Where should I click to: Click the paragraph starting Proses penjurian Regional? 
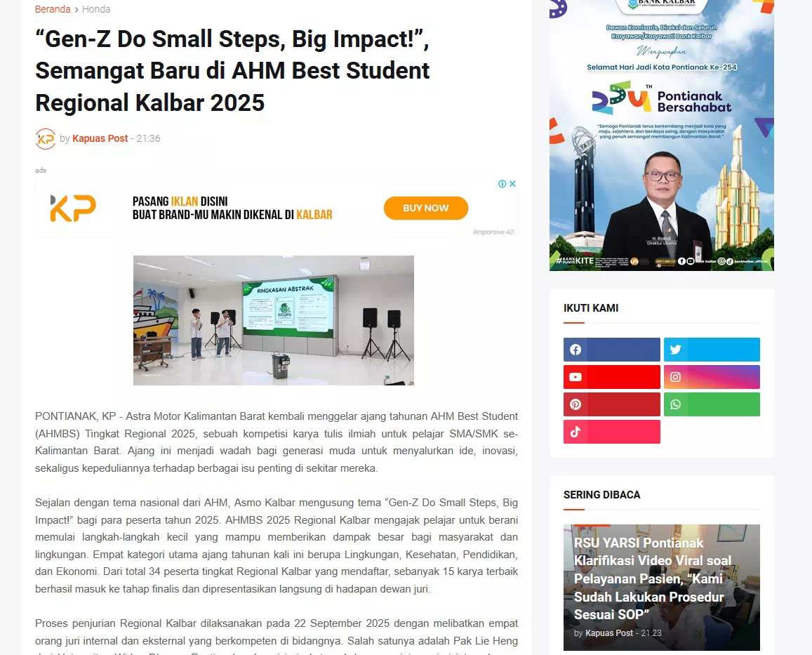click(x=277, y=636)
